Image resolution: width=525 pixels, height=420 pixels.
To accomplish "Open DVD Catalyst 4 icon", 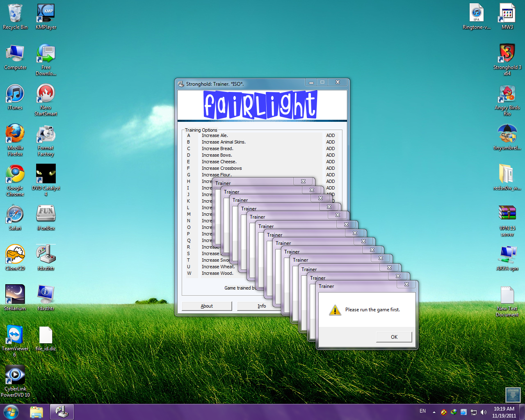I will click(x=46, y=180).
